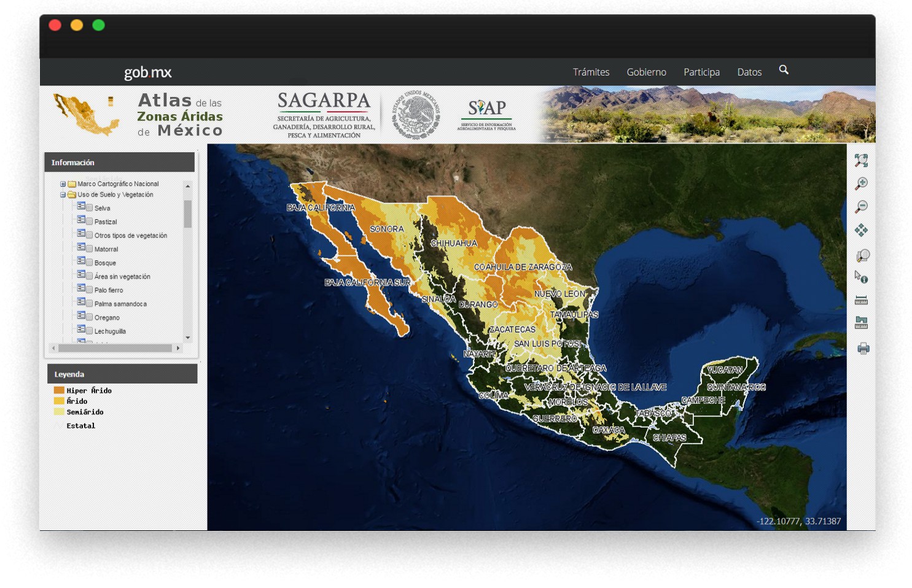The height and width of the screenshot is (588, 912).
Task: Check the Matorral layer box
Action: tap(90, 249)
